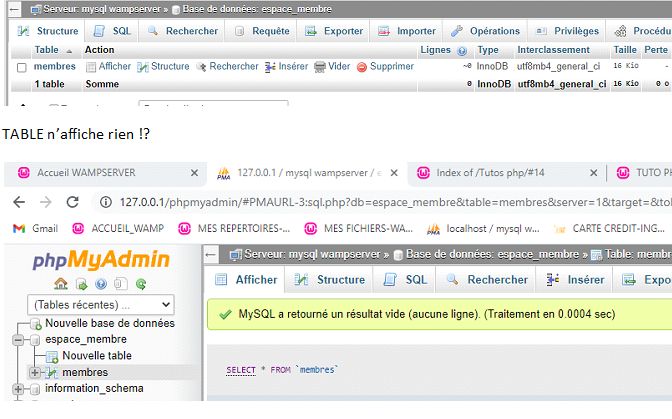Tick the checkbox for membres table row
The height and width of the screenshot is (419, 672).
pyautogui.click(x=21, y=67)
